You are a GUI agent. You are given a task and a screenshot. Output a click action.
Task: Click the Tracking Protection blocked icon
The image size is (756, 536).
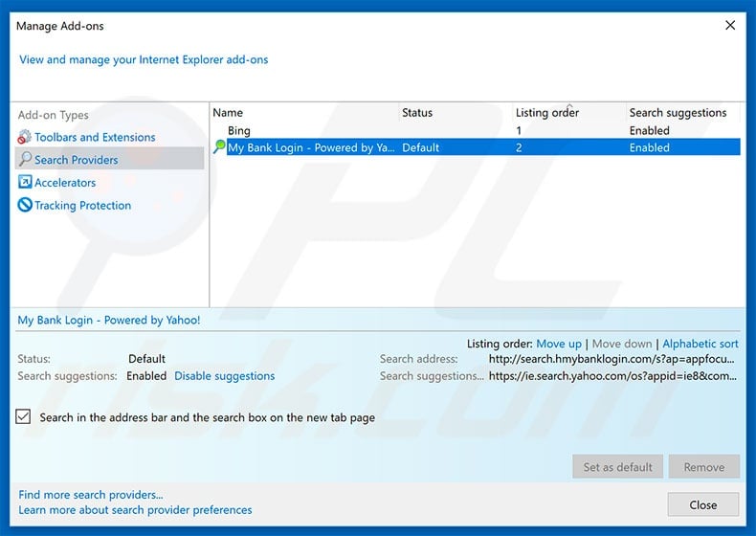click(25, 205)
